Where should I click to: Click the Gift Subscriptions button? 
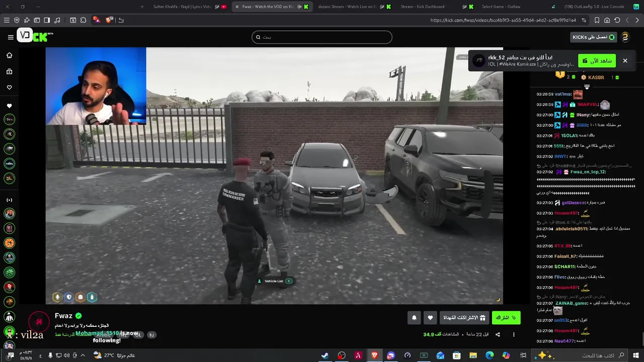(464, 318)
